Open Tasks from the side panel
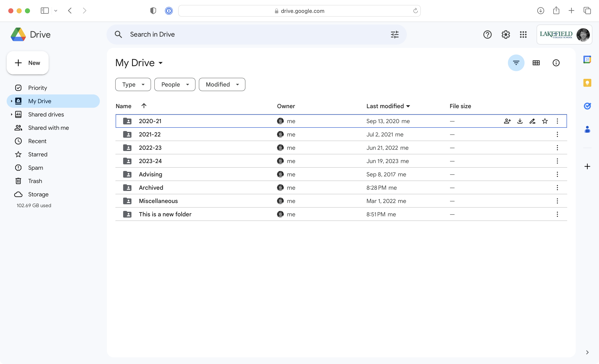599x364 pixels. tap(588, 106)
